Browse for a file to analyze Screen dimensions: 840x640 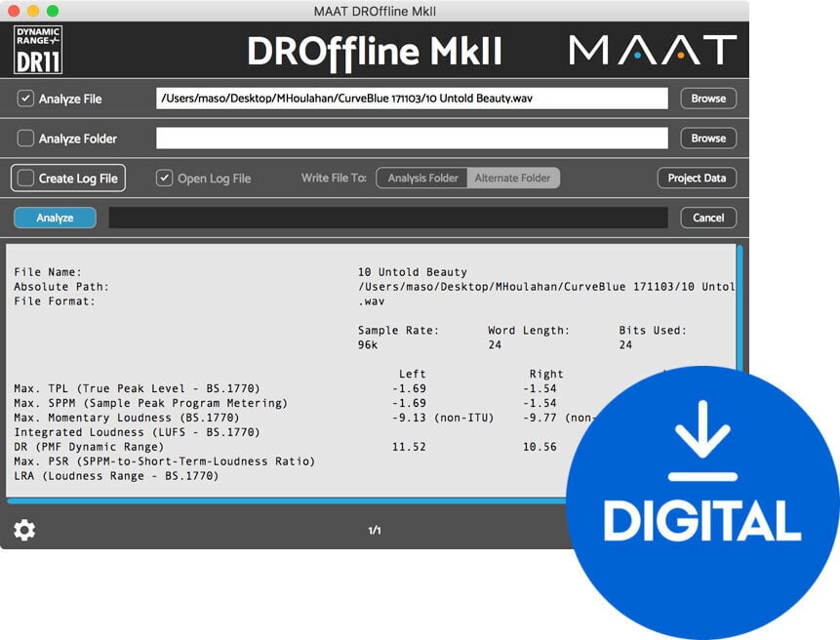[708, 99]
